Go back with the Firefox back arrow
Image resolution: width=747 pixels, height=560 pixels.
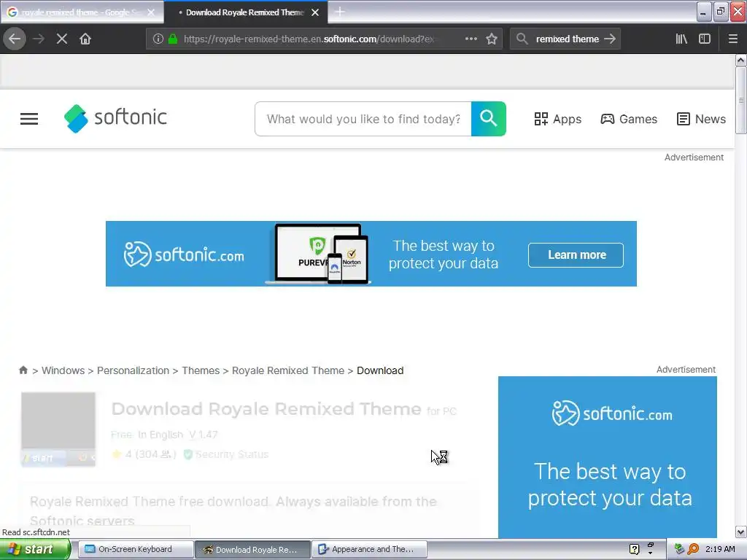coord(15,39)
